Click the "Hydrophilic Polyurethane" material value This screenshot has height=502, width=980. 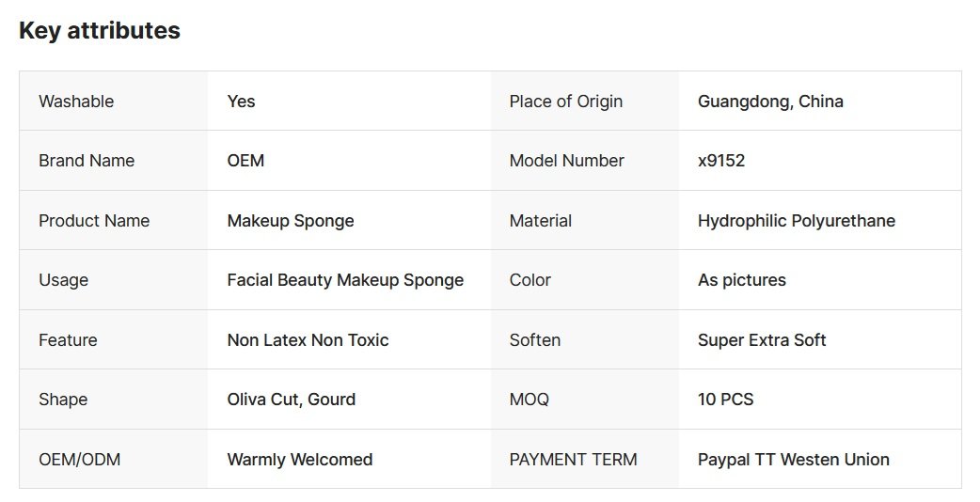[796, 221]
